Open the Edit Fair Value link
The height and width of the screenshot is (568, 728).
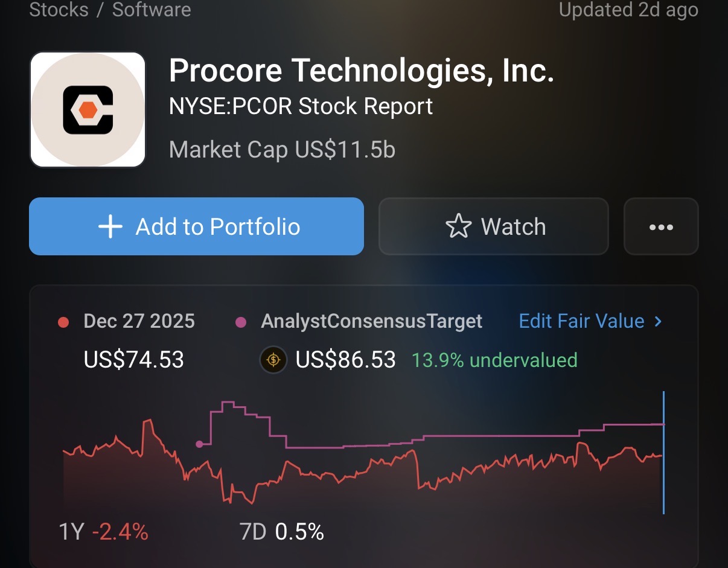581,321
